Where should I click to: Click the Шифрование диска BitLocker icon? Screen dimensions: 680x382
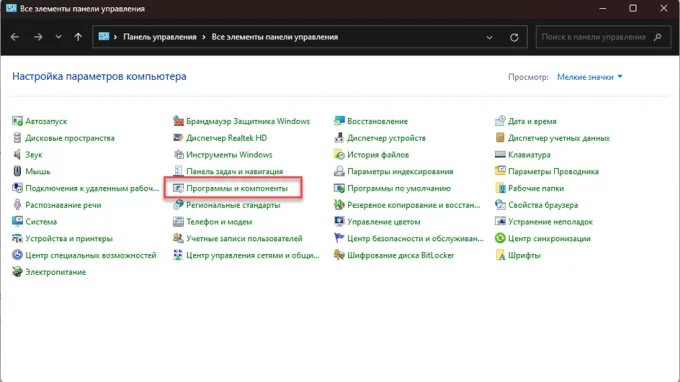pyautogui.click(x=339, y=255)
